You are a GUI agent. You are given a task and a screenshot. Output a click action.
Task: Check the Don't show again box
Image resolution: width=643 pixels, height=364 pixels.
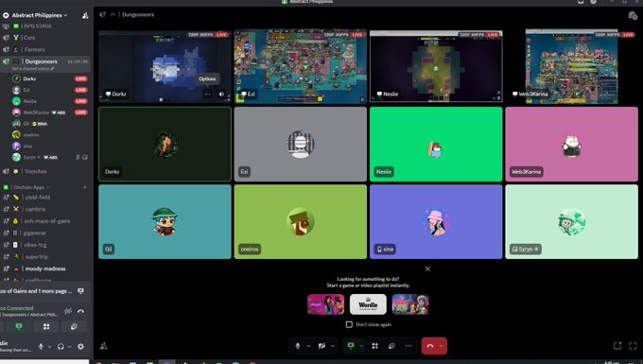(349, 324)
